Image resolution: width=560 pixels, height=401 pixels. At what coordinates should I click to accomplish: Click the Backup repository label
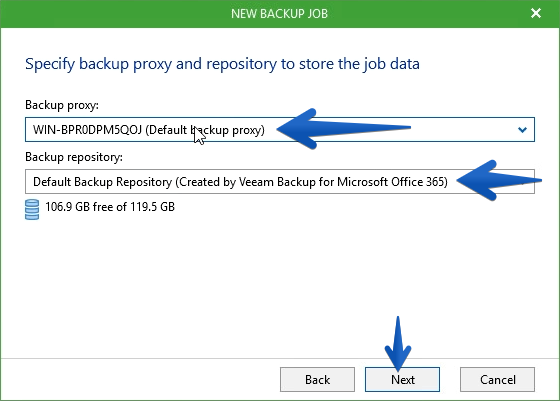click(x=74, y=157)
